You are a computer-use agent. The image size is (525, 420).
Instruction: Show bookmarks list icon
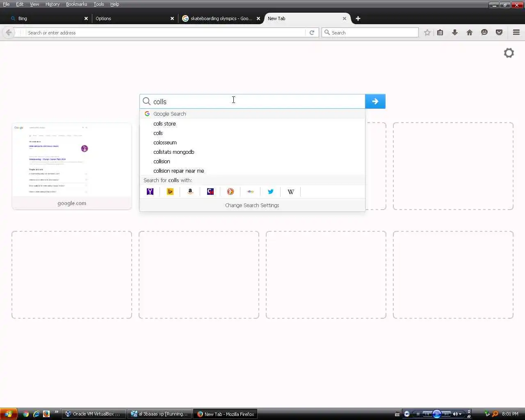(440, 32)
